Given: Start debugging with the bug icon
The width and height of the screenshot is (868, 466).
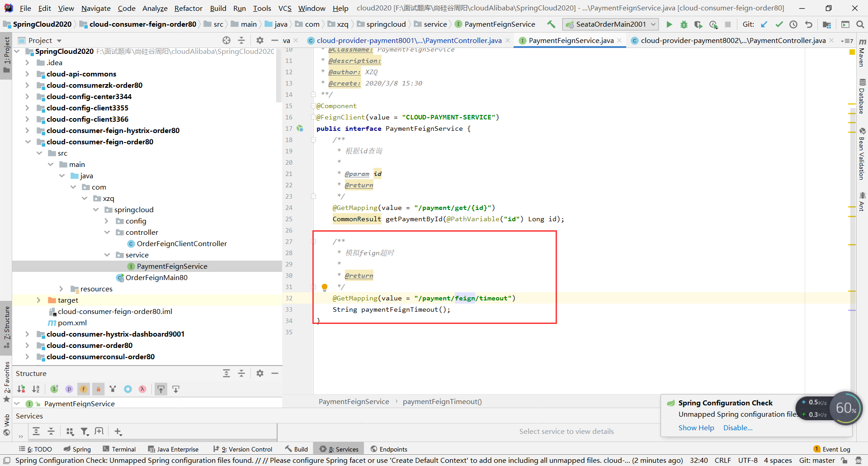Looking at the screenshot, I should [x=684, y=24].
